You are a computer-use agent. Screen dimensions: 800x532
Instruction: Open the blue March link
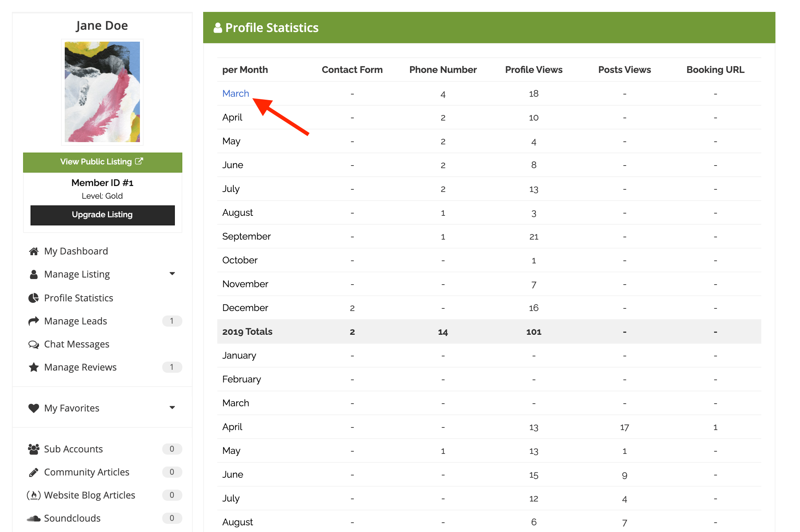[x=236, y=94]
